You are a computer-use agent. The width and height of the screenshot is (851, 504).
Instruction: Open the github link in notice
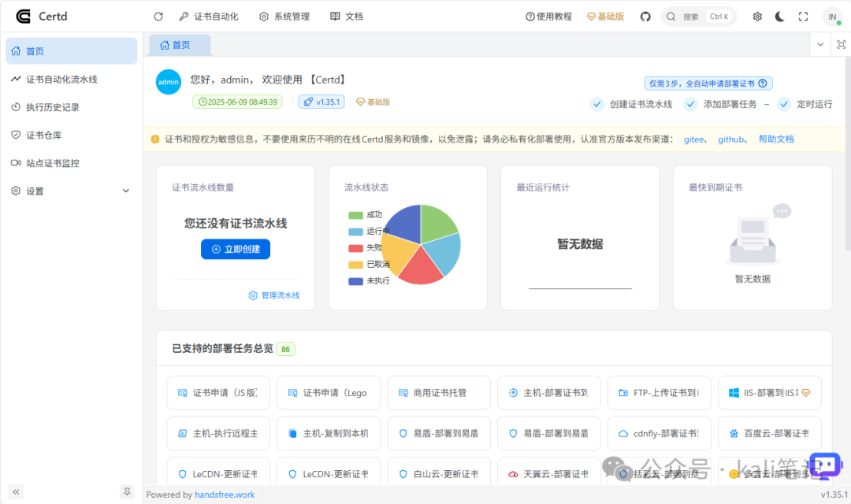730,139
